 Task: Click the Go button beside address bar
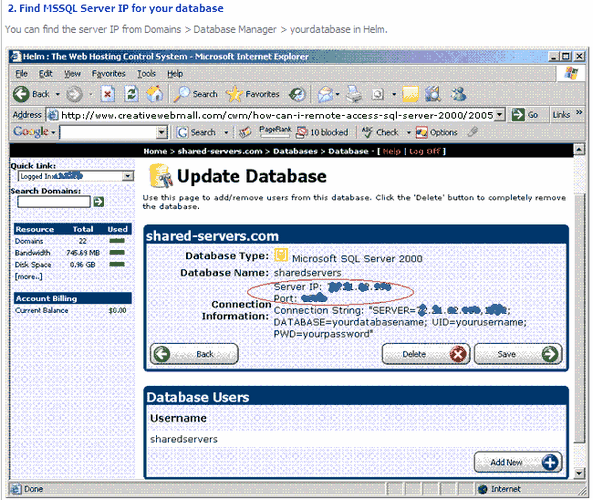[525, 115]
